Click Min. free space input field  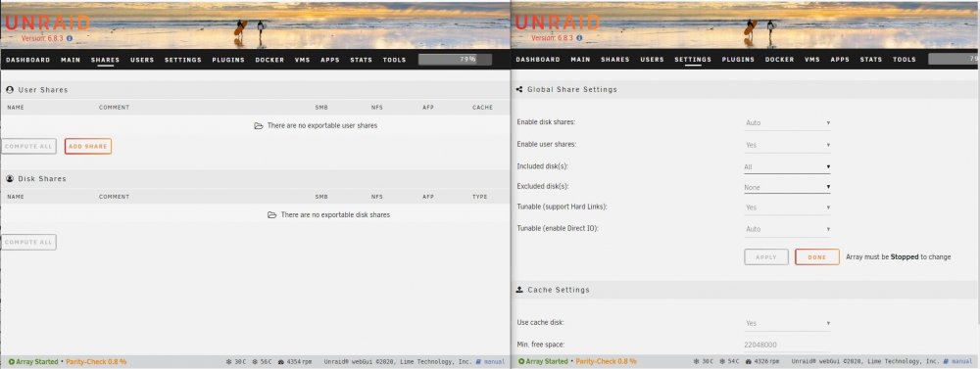click(x=788, y=345)
